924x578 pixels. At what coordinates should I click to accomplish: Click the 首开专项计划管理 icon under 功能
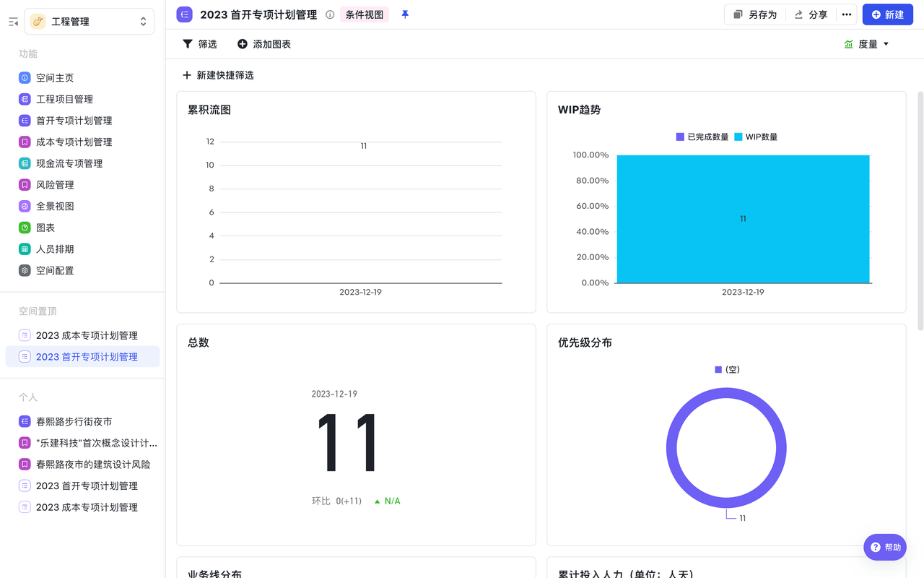click(x=25, y=121)
